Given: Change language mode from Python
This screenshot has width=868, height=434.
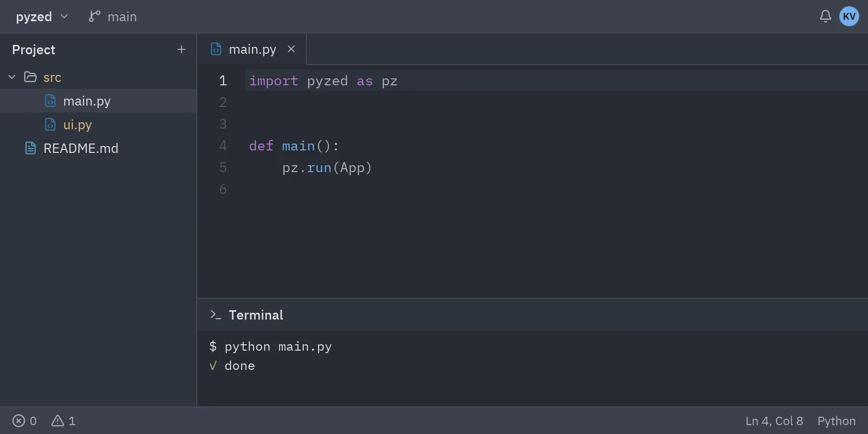Looking at the screenshot, I should [836, 421].
